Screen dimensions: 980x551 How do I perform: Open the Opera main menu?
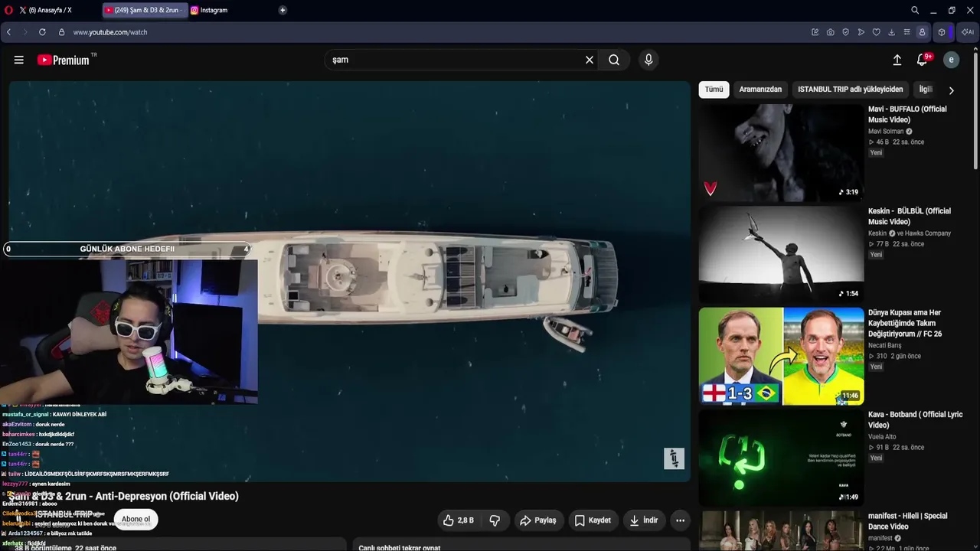pyautogui.click(x=8, y=10)
